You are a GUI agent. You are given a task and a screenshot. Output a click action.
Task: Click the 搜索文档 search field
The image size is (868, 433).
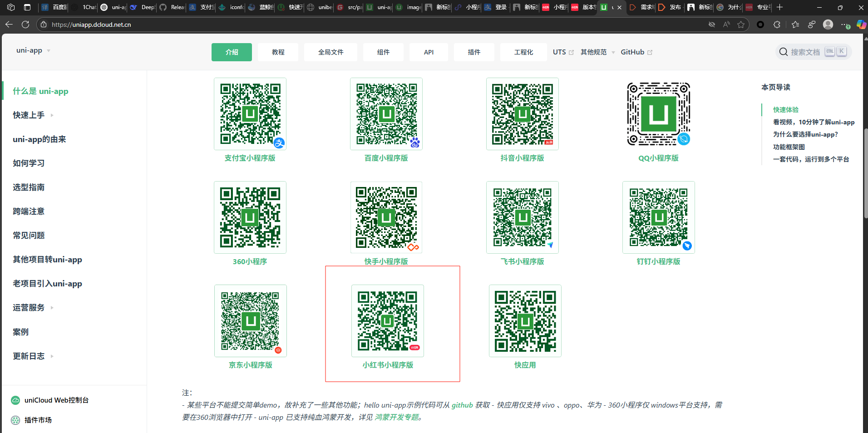813,52
